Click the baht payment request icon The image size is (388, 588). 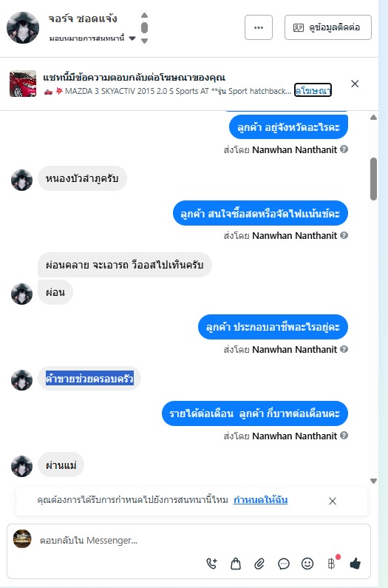(332, 564)
